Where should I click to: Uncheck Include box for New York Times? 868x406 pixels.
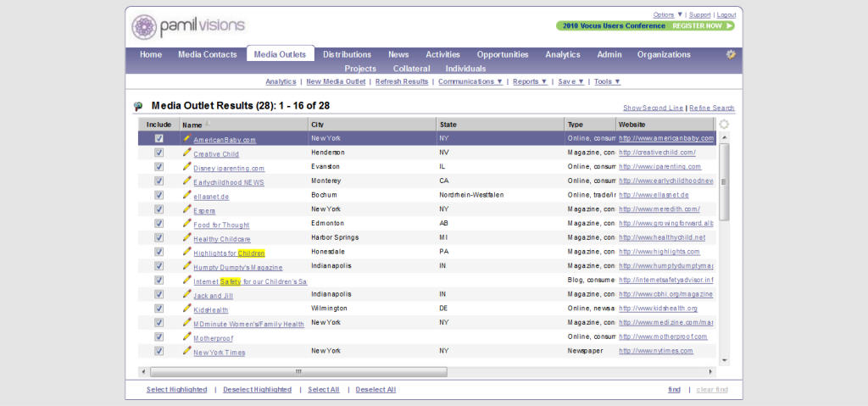[x=159, y=351]
